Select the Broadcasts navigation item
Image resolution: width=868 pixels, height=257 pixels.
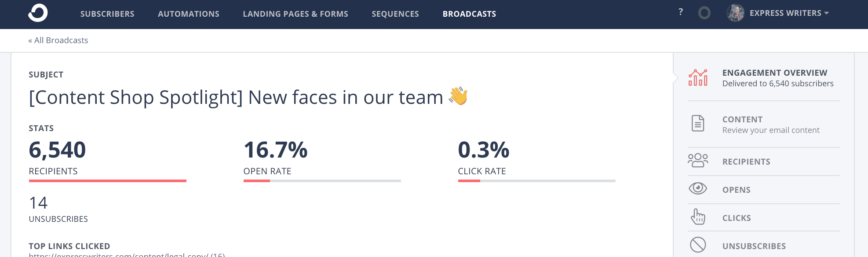pos(469,14)
